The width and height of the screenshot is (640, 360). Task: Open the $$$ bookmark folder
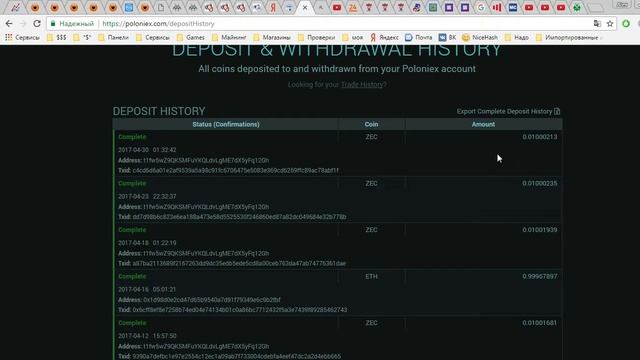[x=57, y=38]
